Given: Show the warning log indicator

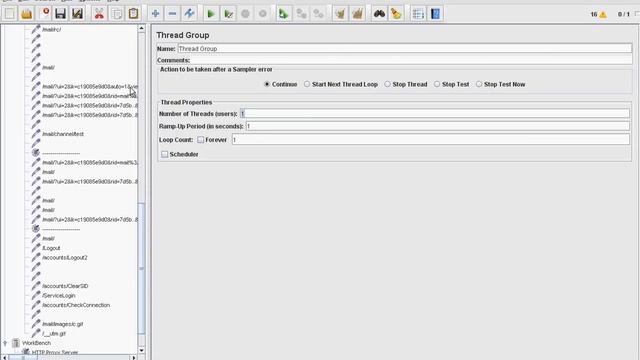Looking at the screenshot, I should point(603,15).
